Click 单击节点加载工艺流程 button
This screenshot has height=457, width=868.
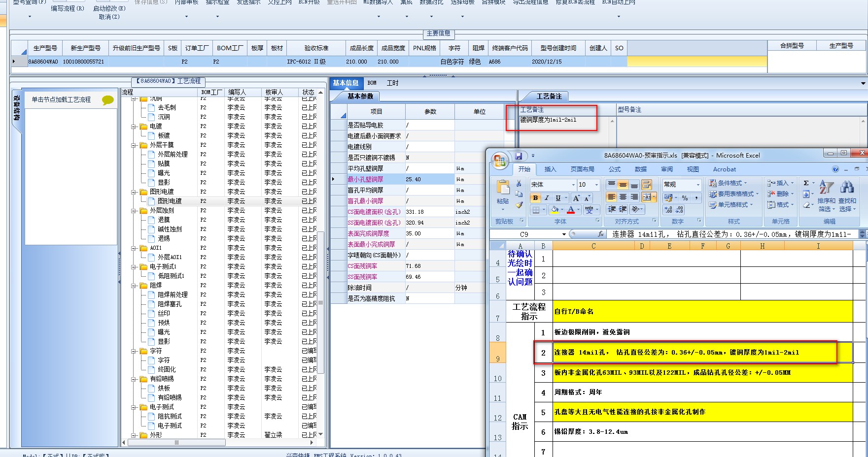pos(61,99)
